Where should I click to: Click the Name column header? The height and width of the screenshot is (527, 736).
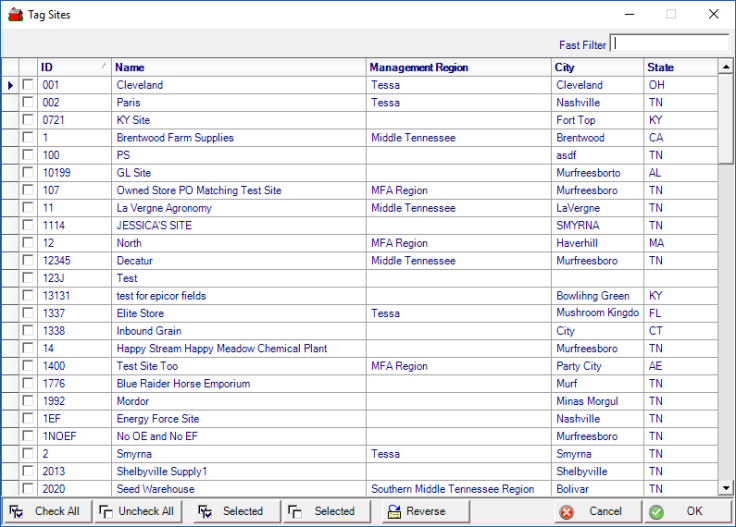(238, 68)
